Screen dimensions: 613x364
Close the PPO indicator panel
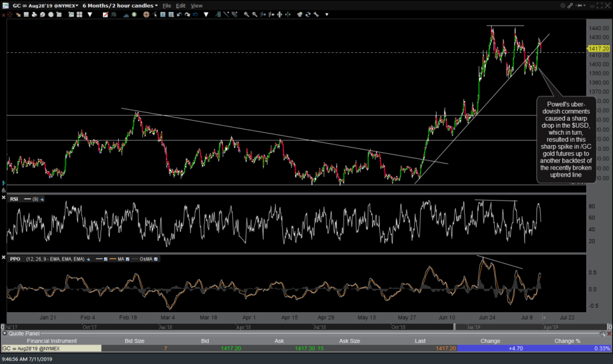3,257
